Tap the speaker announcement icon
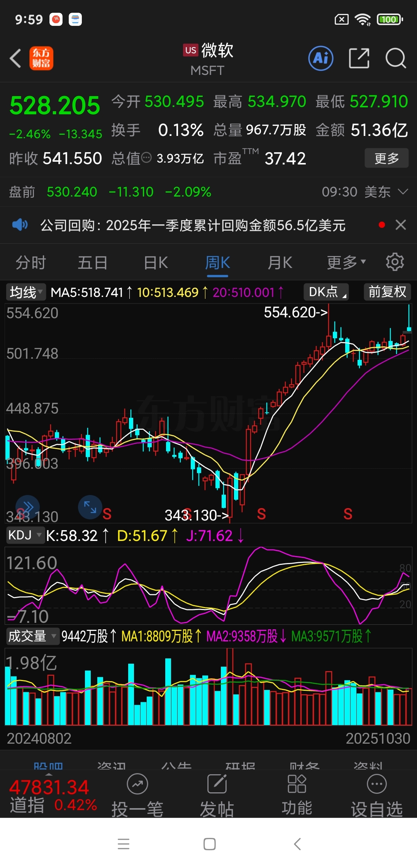The image size is (417, 868). pos(20,225)
